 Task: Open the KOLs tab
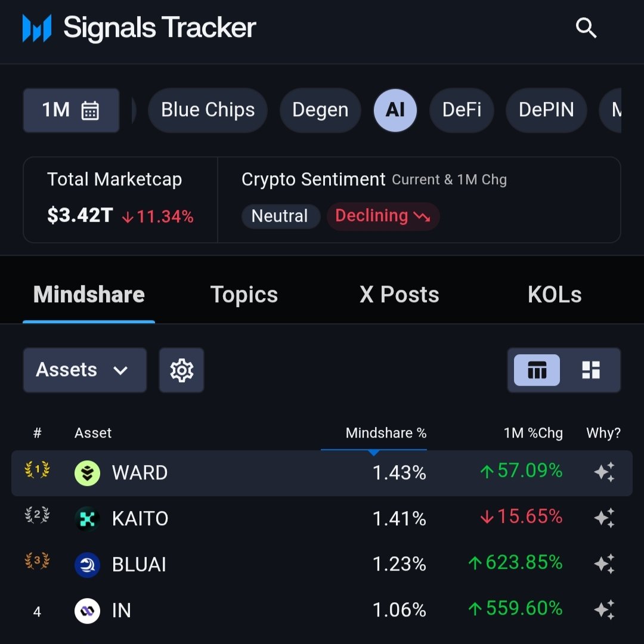point(555,295)
